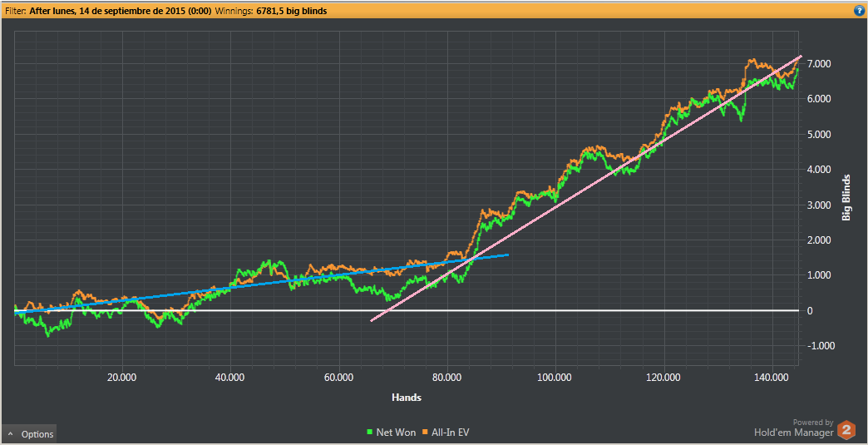
Task: Click the 1.000 big blinds axis label
Action: [819, 275]
